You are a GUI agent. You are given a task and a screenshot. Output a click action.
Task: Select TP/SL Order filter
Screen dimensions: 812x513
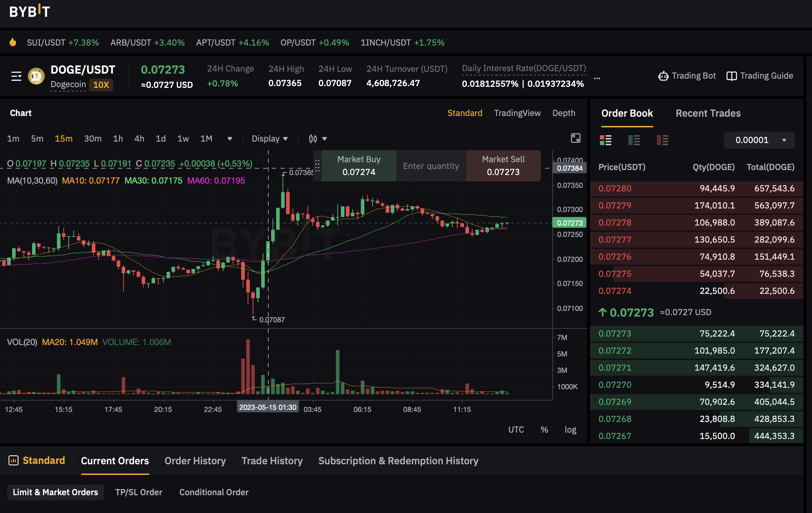point(139,492)
